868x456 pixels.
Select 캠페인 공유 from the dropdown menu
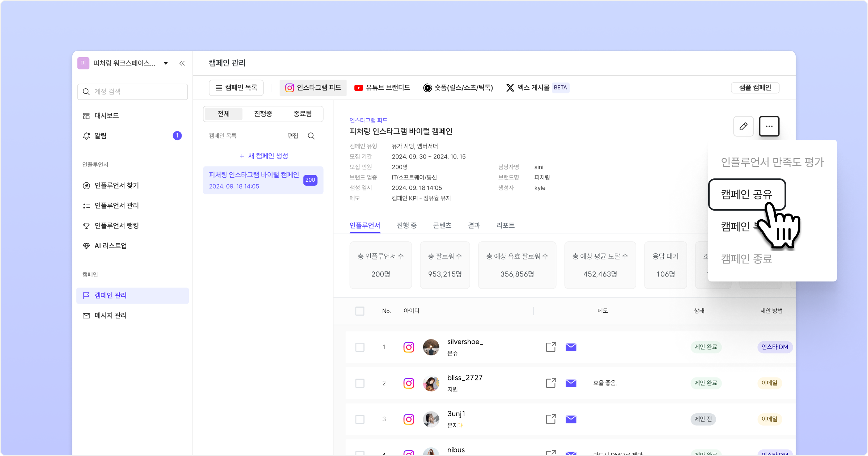tap(746, 194)
